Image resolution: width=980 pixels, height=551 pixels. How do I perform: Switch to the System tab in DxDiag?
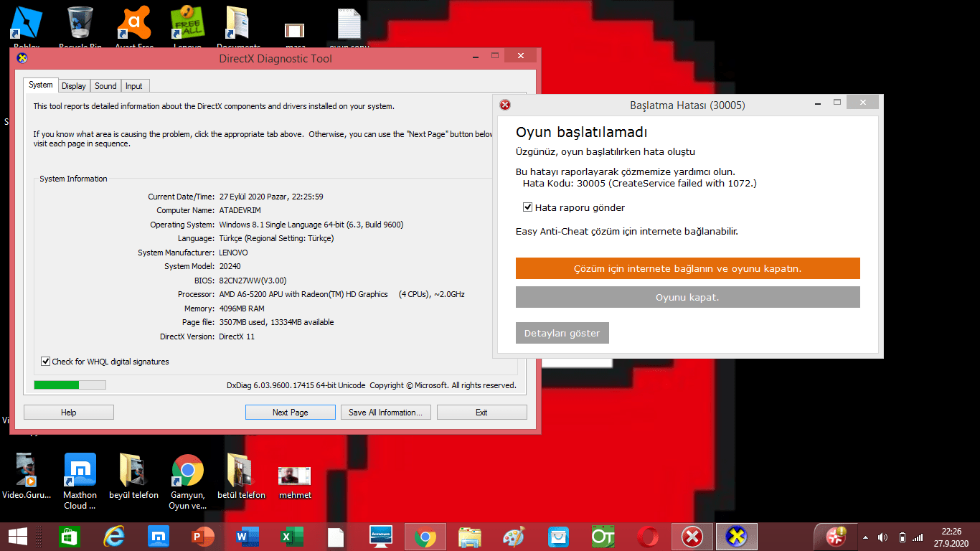40,85
